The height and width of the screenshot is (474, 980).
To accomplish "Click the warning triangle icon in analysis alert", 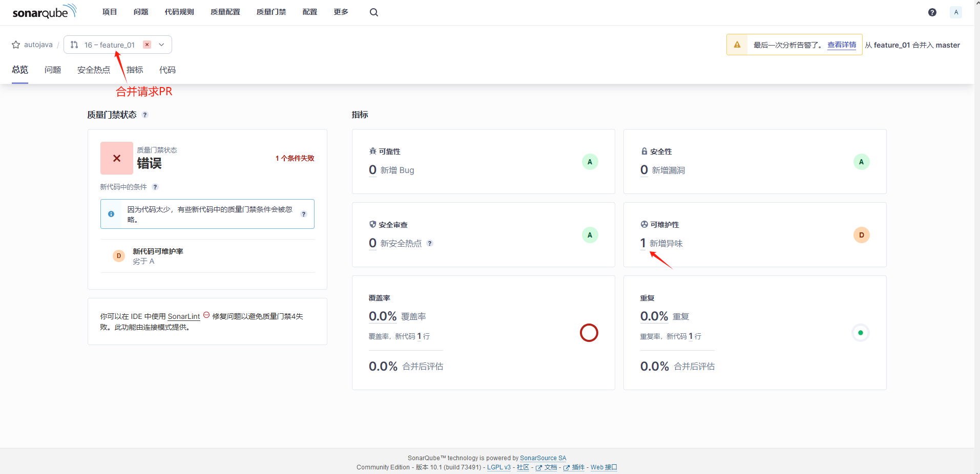I will pyautogui.click(x=737, y=45).
